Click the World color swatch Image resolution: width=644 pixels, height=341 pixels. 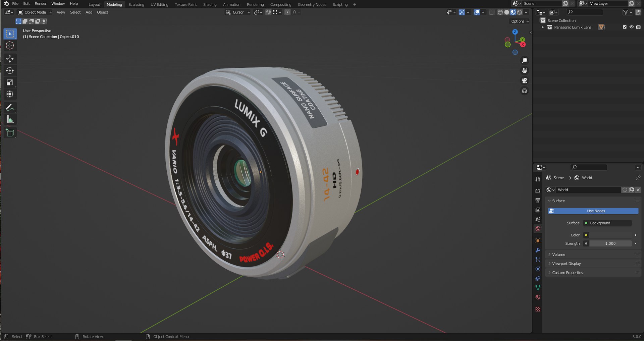tap(610, 235)
